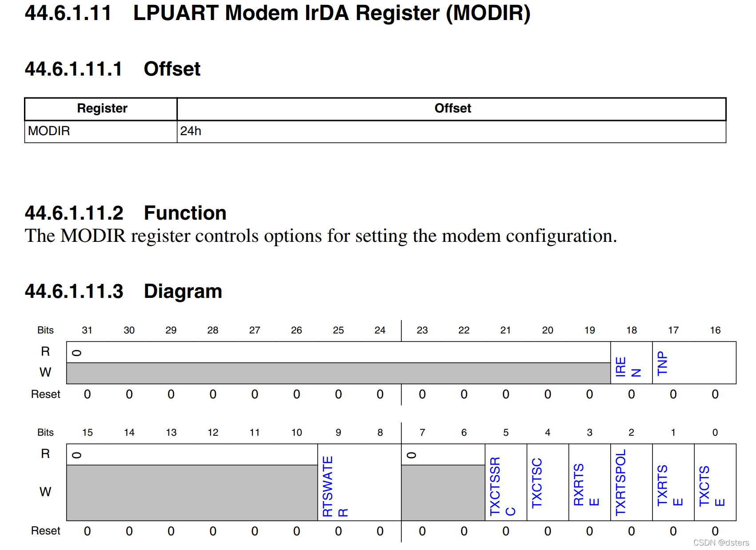This screenshot has width=756, height=550.
Task: Click the Offset column header
Action: [x=452, y=108]
